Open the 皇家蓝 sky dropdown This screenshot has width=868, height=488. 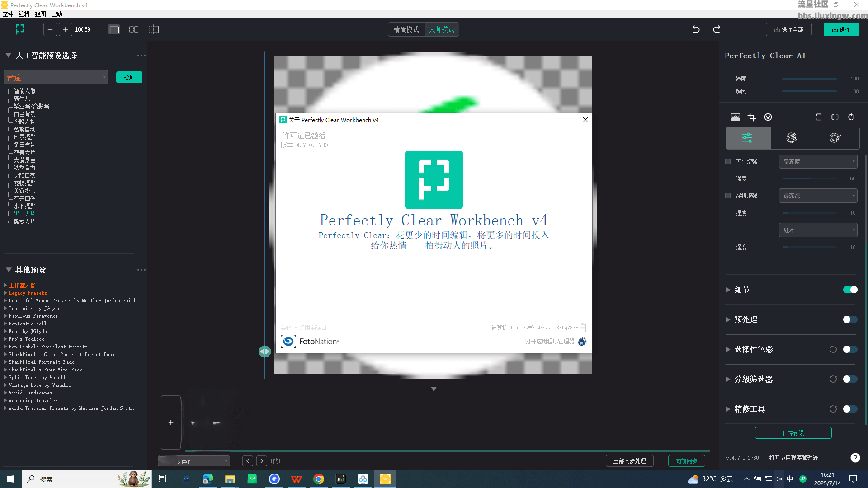point(818,161)
